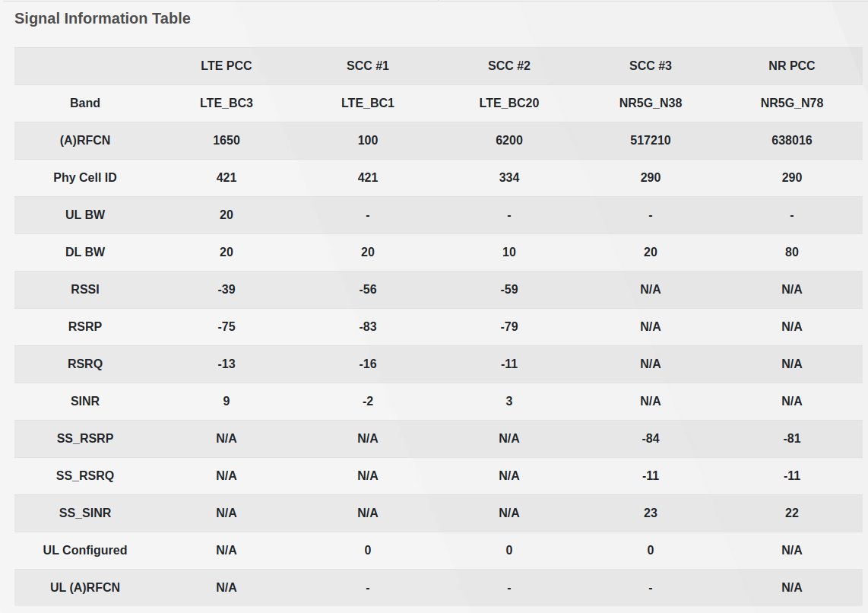Click the UL Configured row label
868x613 pixels.
85,551
